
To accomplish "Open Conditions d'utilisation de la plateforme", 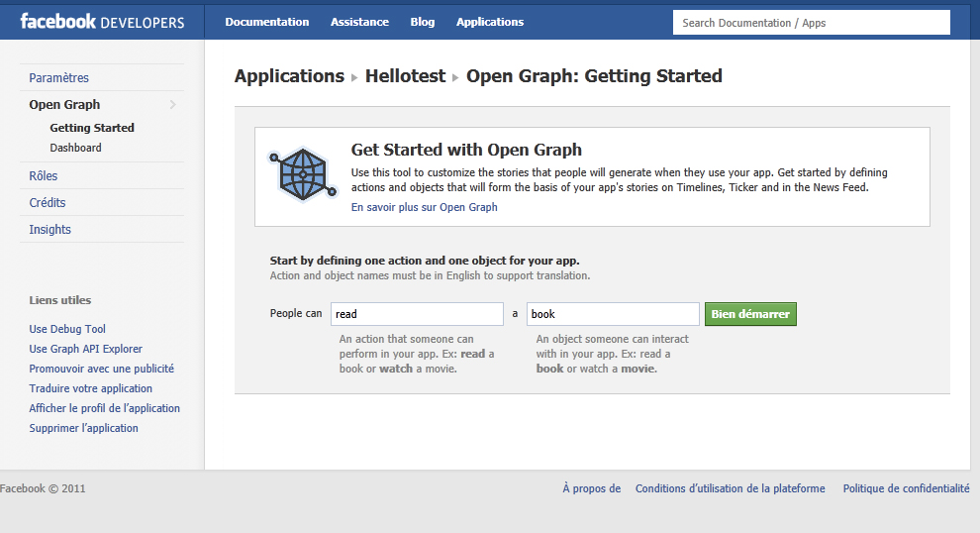I will [x=730, y=488].
